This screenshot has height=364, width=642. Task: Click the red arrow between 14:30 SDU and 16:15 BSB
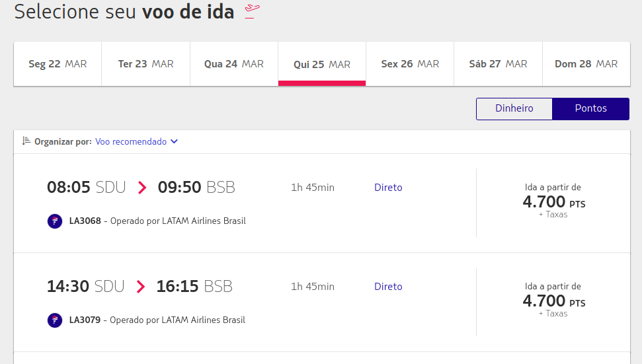(x=140, y=287)
